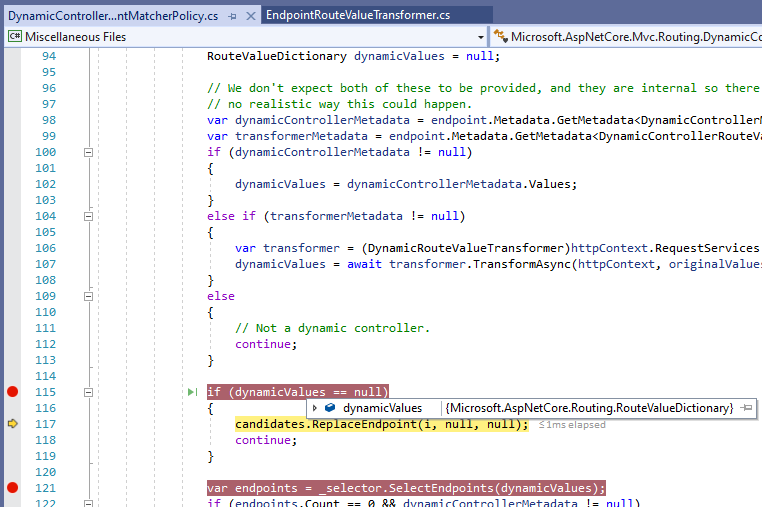
Task: Collapse the if block at line 122
Action: pos(88,503)
